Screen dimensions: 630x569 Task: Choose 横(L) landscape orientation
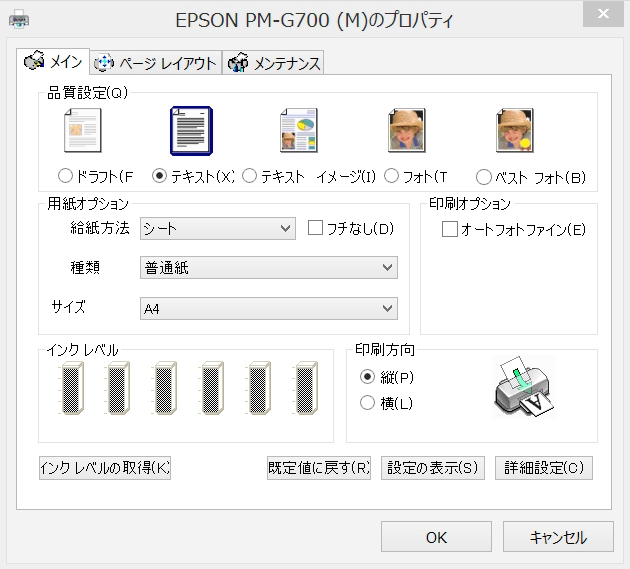(x=367, y=403)
